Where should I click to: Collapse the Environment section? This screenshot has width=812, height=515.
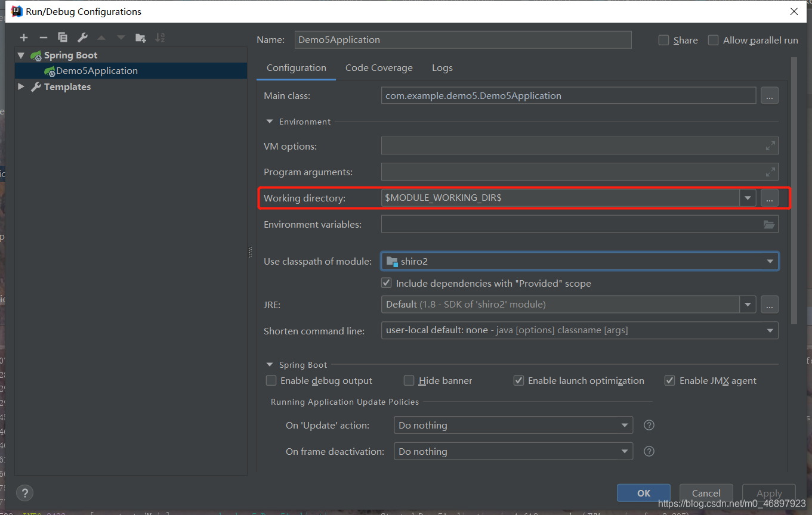click(x=269, y=122)
